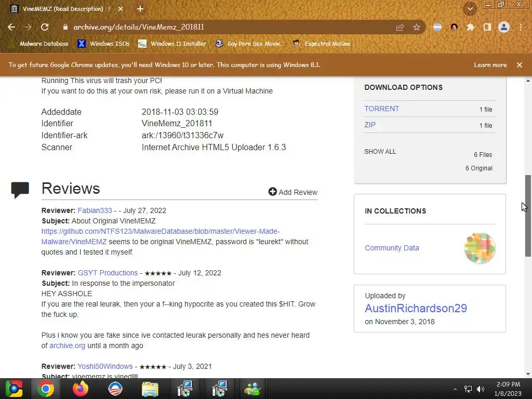The image size is (532, 399).
Task: Click the volume speaker tray icon
Action: (x=480, y=389)
